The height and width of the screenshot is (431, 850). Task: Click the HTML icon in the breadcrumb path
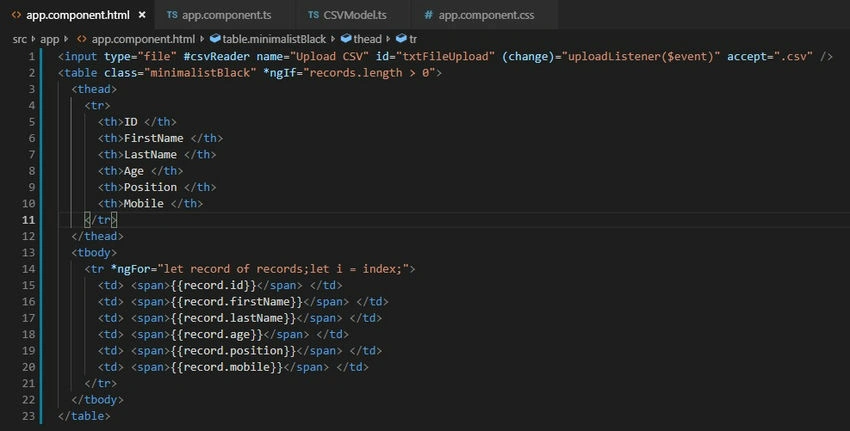82,39
